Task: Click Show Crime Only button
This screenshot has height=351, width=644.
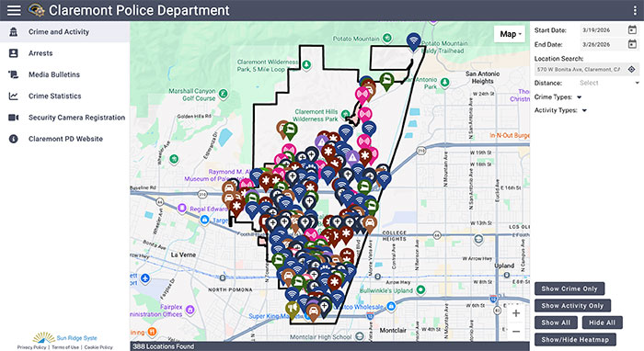Action: click(569, 289)
